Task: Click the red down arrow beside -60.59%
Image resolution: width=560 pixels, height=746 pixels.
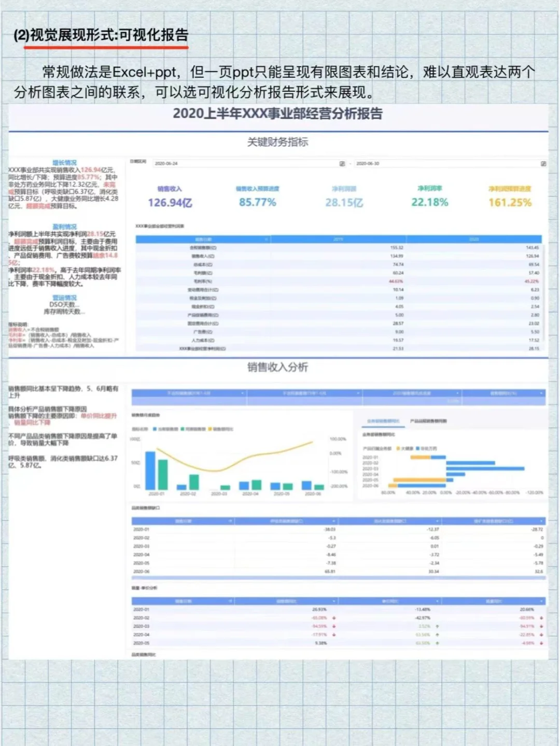Action: click(x=541, y=618)
